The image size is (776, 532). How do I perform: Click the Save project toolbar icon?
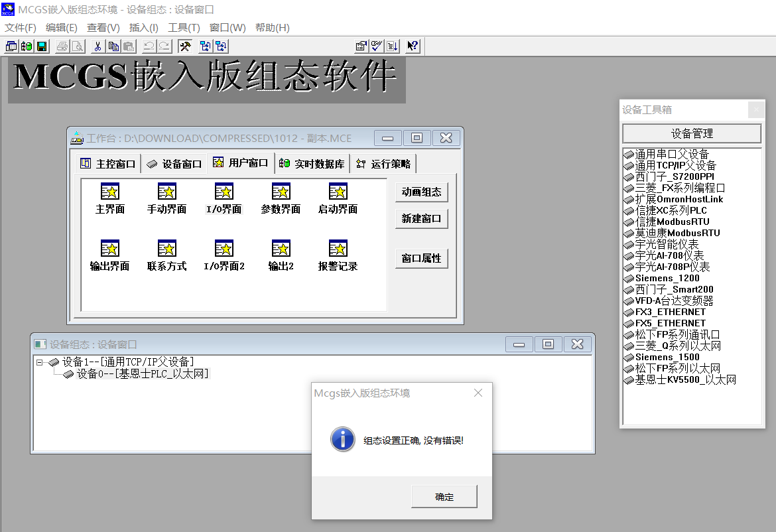click(x=42, y=46)
